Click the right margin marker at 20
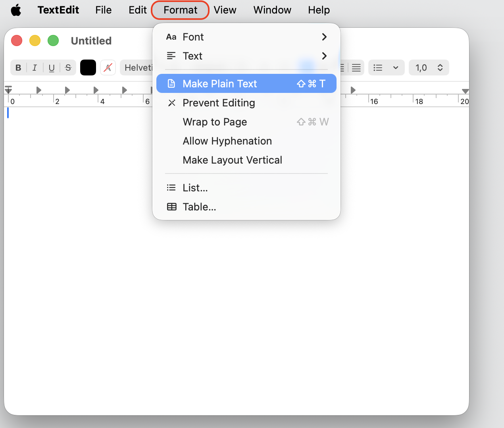 [466, 91]
